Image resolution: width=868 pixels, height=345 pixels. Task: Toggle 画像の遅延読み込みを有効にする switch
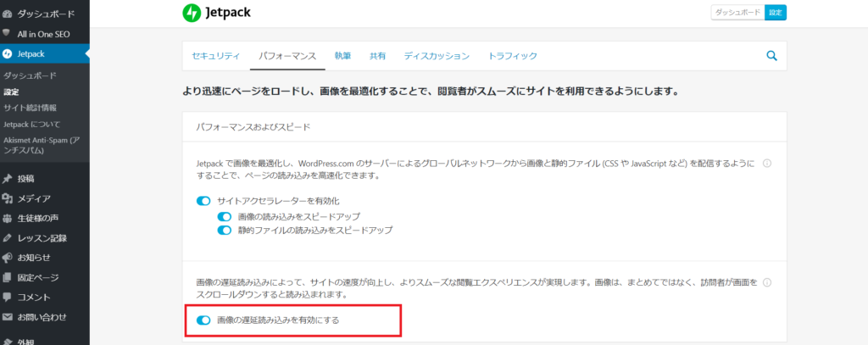click(203, 320)
